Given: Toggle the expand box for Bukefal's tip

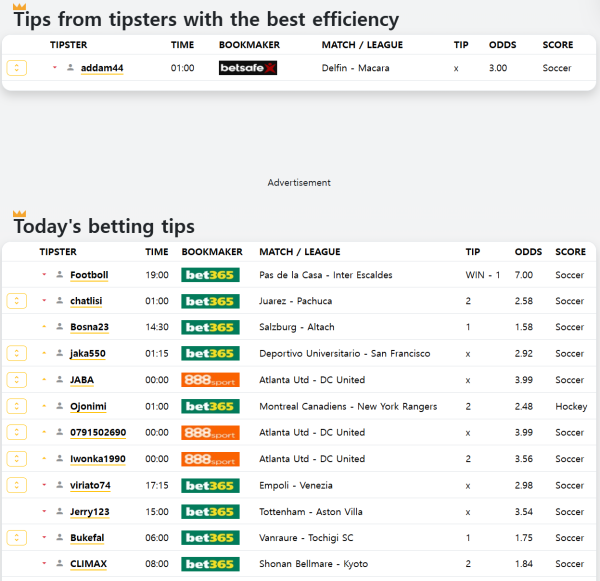Looking at the screenshot, I should coord(16,538).
